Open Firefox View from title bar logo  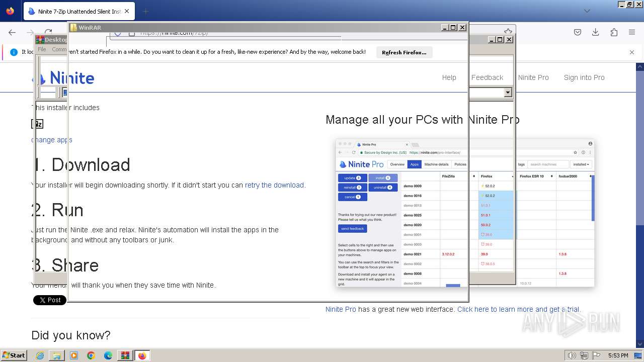tap(10, 11)
